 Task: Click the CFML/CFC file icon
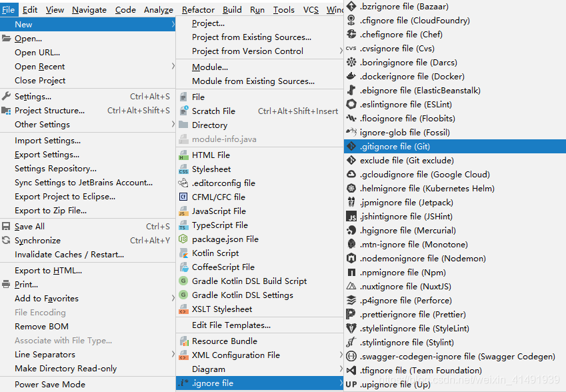(x=184, y=197)
